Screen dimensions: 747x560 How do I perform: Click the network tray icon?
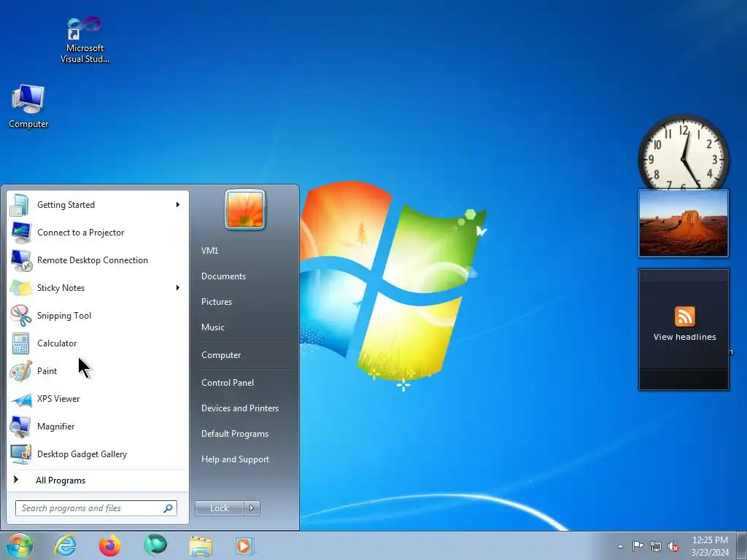click(656, 546)
